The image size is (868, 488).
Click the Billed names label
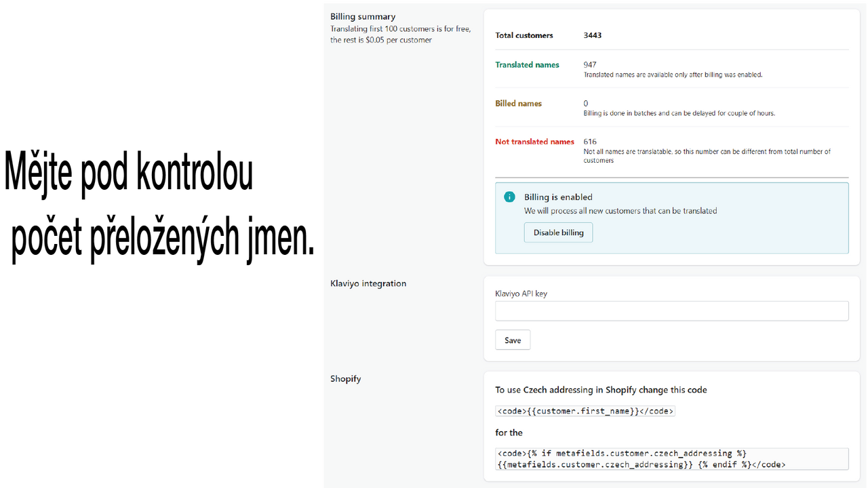519,104
